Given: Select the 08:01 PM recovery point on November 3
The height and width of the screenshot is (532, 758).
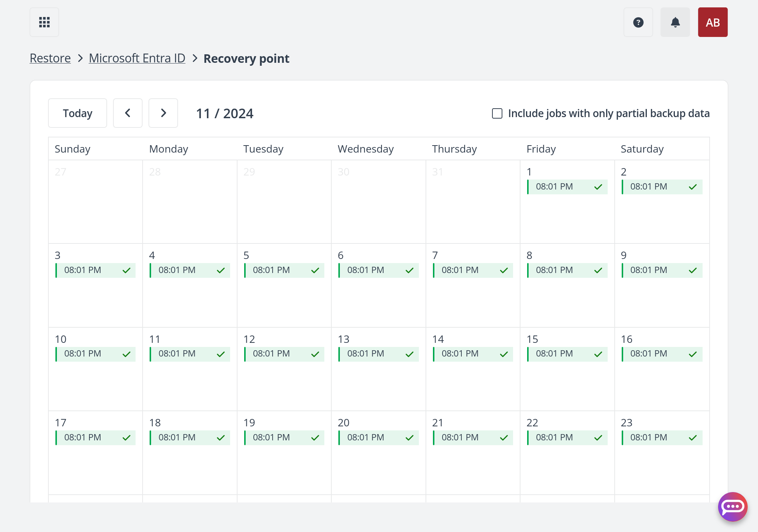Looking at the screenshot, I should coord(96,270).
